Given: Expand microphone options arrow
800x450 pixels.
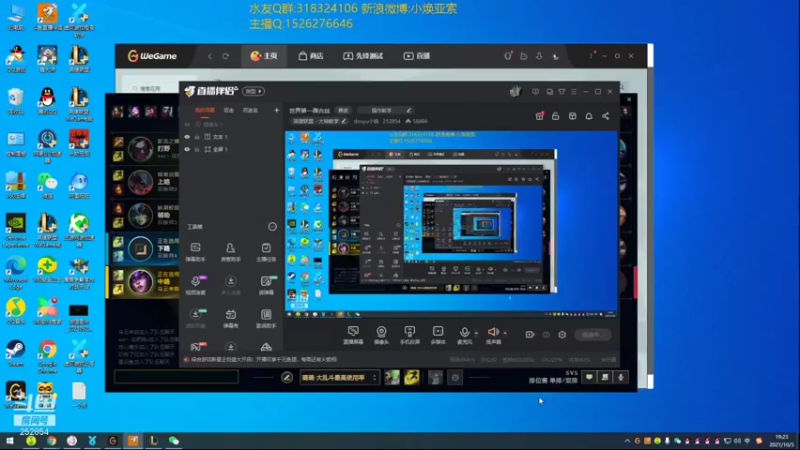Looking at the screenshot, I should pos(477,333).
